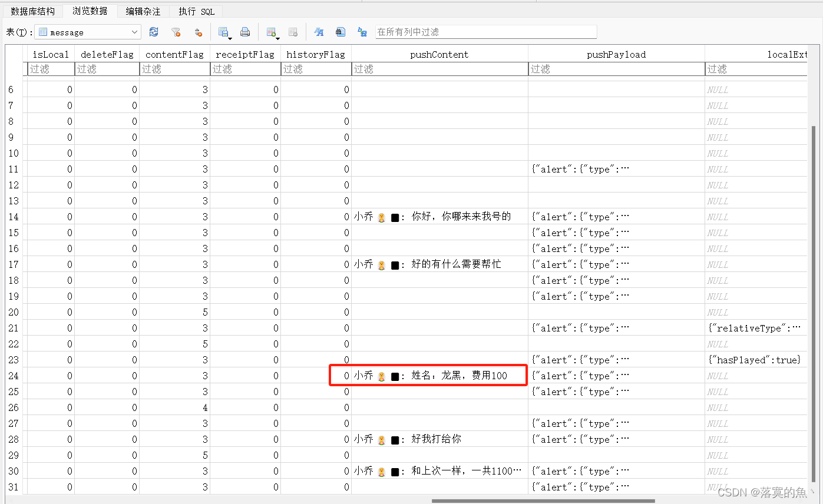Select the cell "和上次一样，一共1100…"
The width and height of the screenshot is (823, 504).
(x=440, y=471)
